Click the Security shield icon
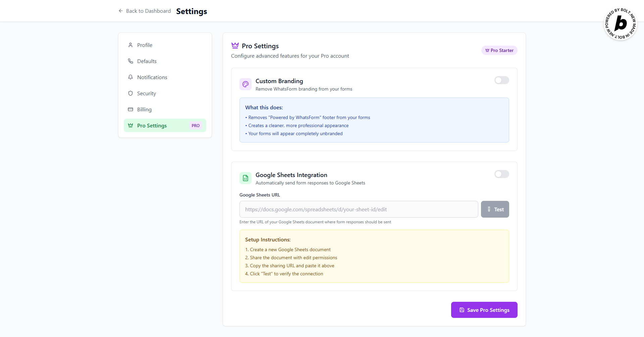This screenshot has height=337, width=644. point(130,93)
